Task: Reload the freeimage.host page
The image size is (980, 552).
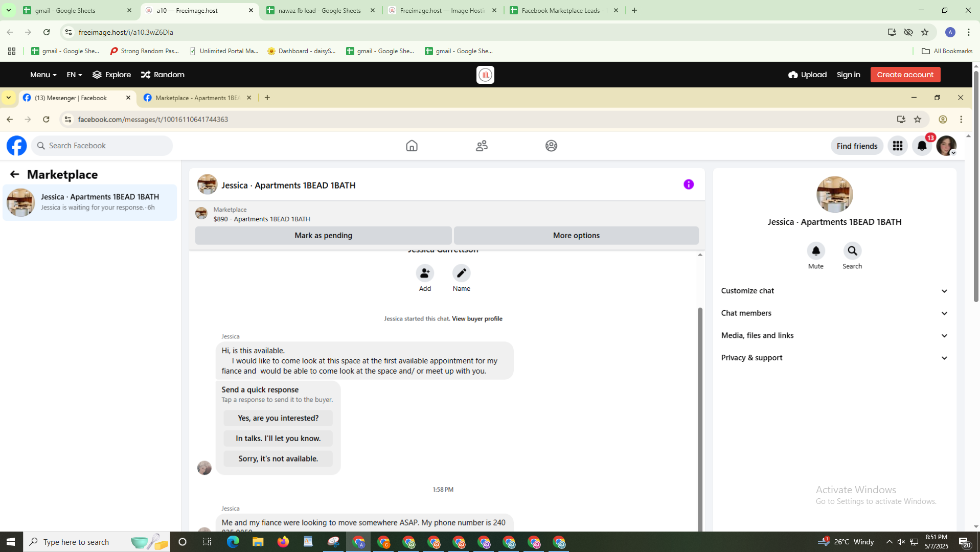Action: point(47,32)
